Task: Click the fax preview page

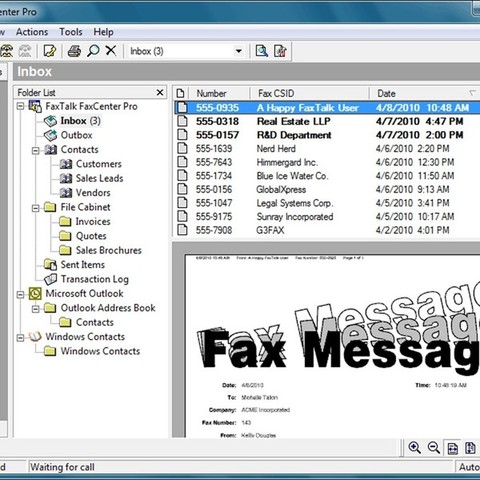Action: click(332, 346)
